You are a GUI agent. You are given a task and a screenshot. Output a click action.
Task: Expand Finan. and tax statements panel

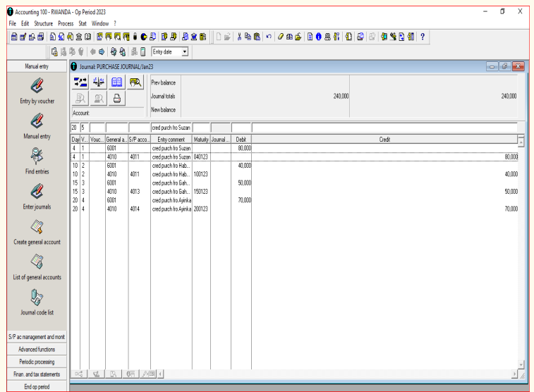point(37,374)
